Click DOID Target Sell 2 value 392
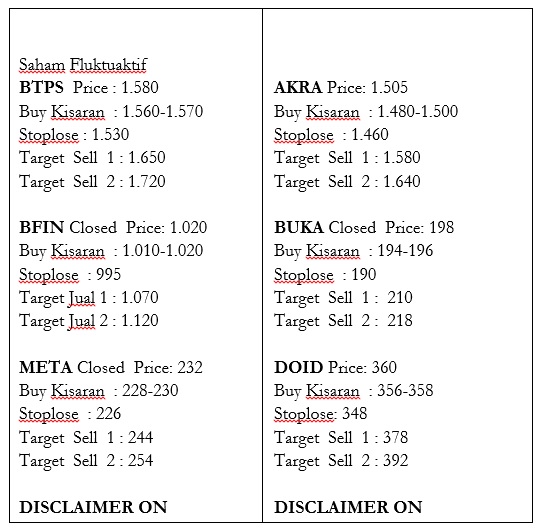Screen dimensions: 540x532 (395, 461)
